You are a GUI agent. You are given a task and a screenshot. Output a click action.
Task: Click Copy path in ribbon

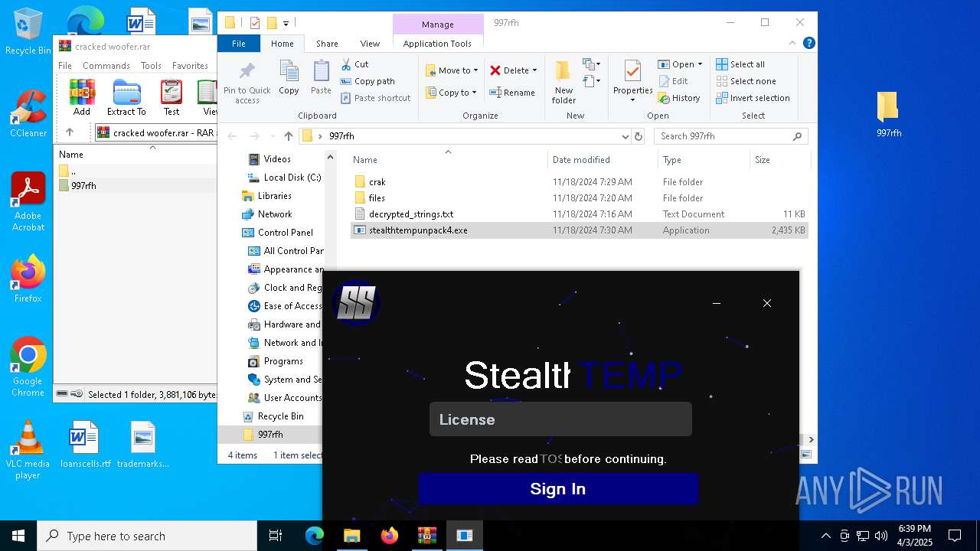[x=367, y=81]
